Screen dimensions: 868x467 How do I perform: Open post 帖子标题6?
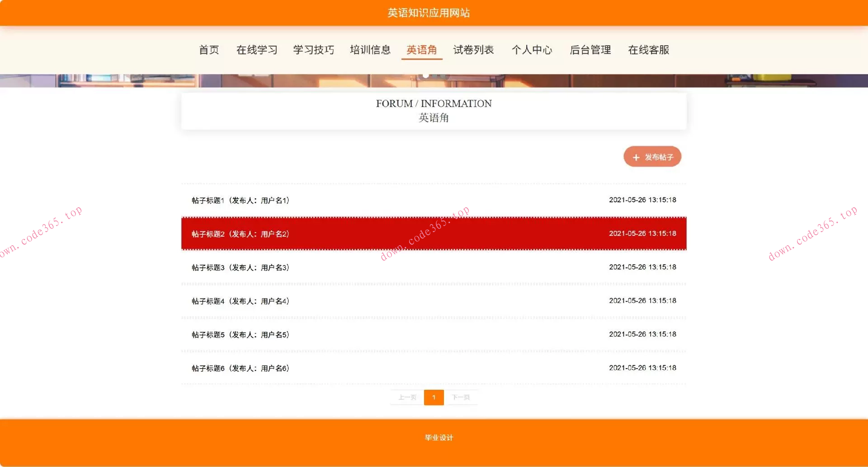(x=240, y=368)
